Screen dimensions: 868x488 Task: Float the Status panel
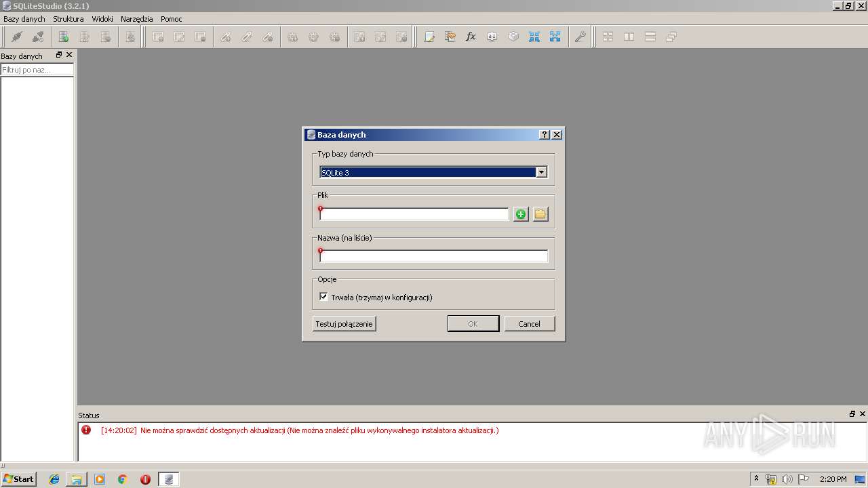pos(852,414)
